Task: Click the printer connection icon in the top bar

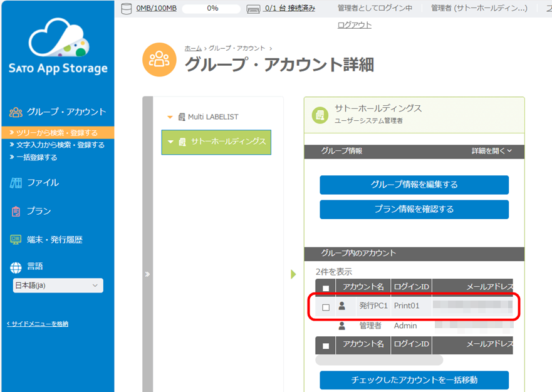Action: click(254, 9)
